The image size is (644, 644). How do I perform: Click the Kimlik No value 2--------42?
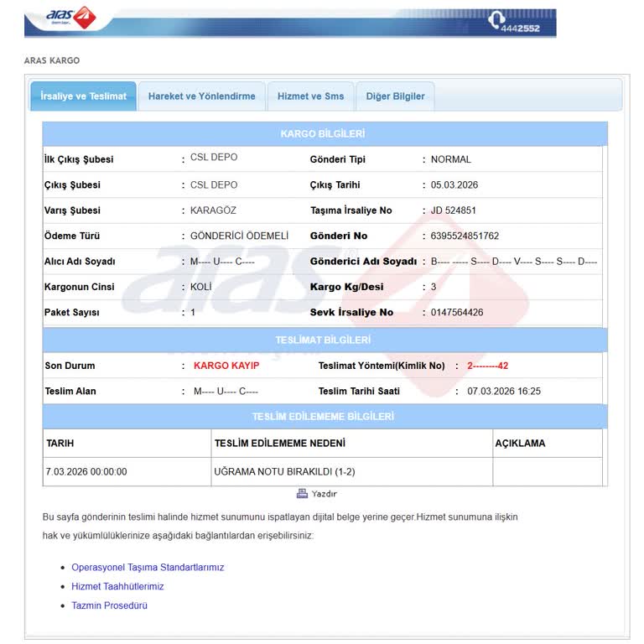[487, 366]
